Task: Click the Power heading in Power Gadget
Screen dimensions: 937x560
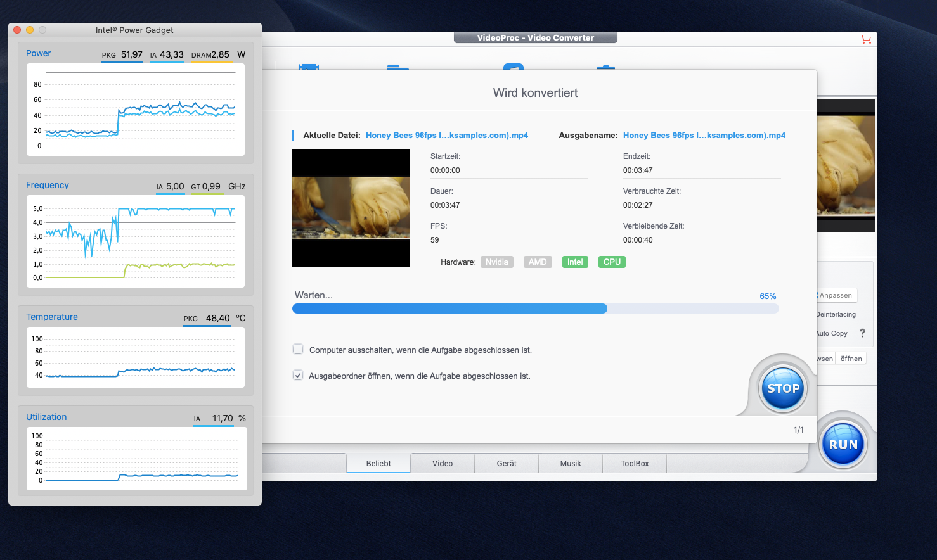Action: coord(39,54)
